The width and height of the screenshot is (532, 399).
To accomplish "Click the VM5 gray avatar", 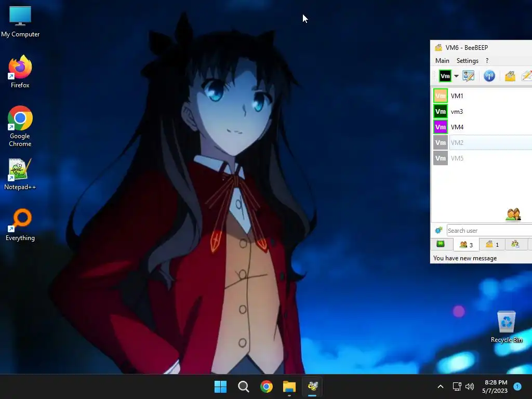I will (x=441, y=158).
